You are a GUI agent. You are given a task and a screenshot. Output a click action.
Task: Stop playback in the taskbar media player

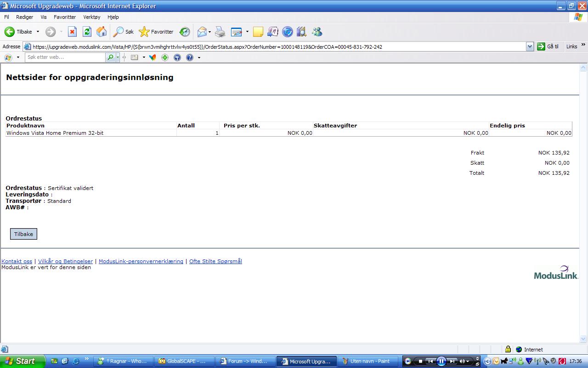[420, 361]
